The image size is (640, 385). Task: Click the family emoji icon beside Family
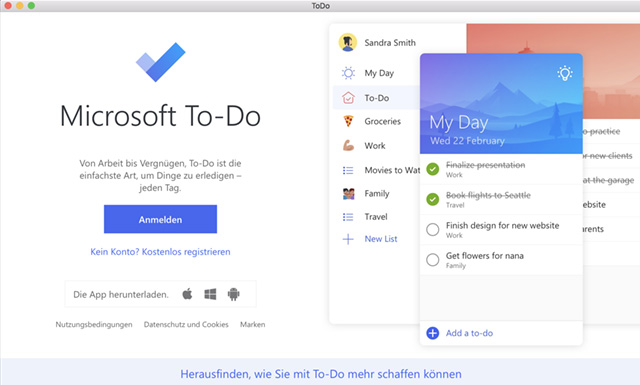[x=348, y=194]
